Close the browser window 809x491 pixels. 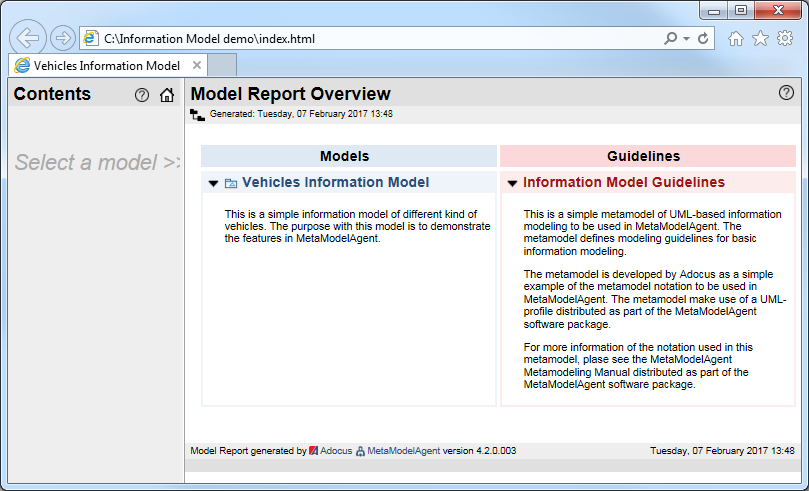click(779, 10)
